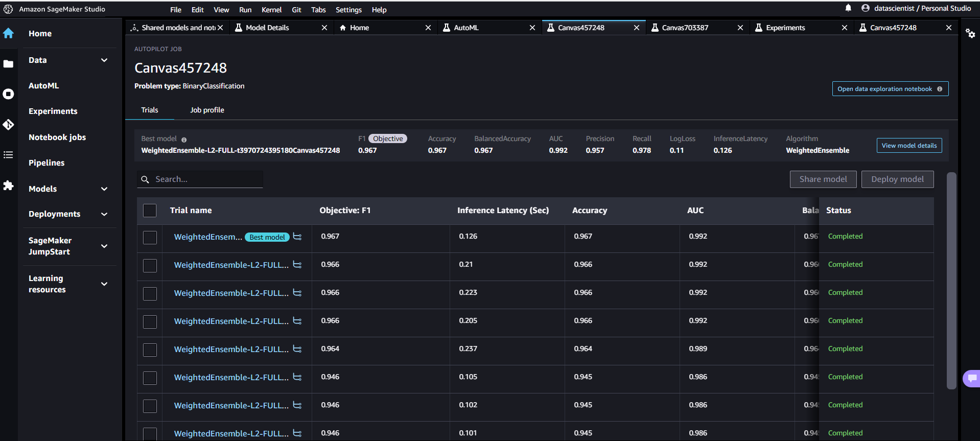980x441 pixels.
Task: Tick the checkbox for the 0.105 latency trial
Action: coord(150,378)
